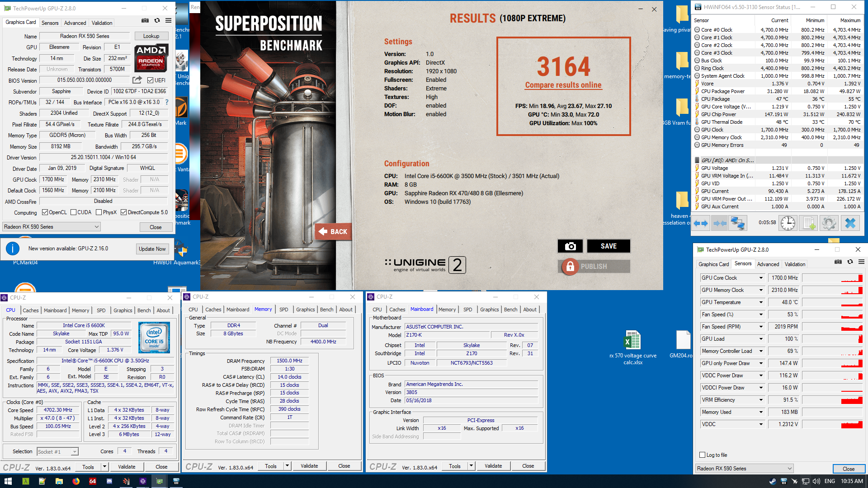Click the Windows Start button
This screenshot has height=488, width=868.
tap(8, 481)
